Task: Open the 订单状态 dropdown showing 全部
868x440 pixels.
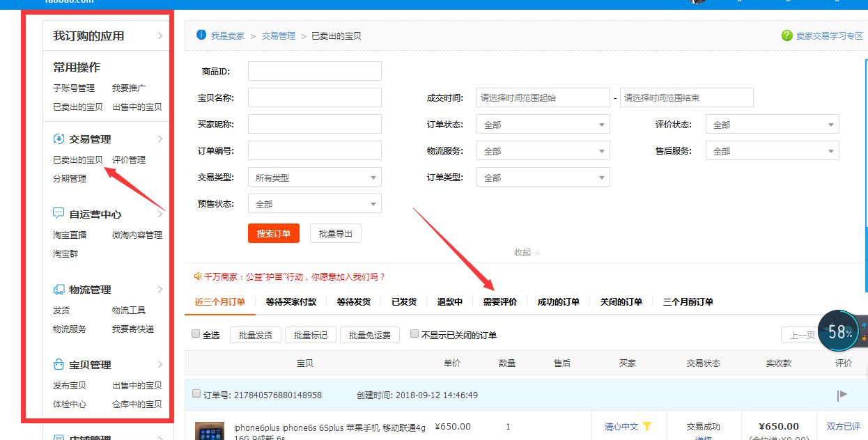Action: coord(543,123)
